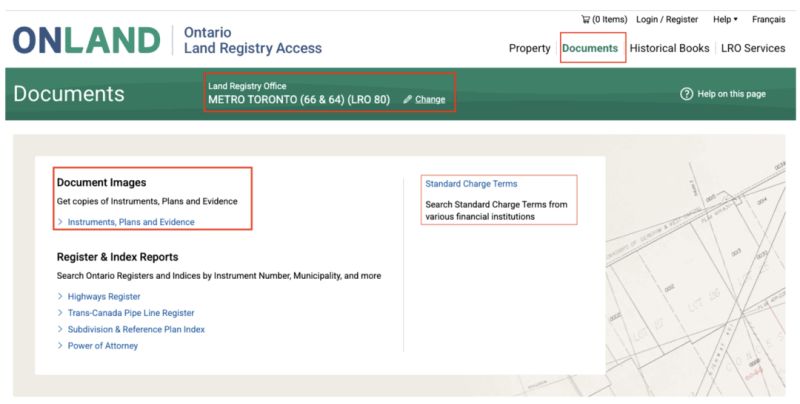
Task: Open Help on this page
Action: click(731, 94)
